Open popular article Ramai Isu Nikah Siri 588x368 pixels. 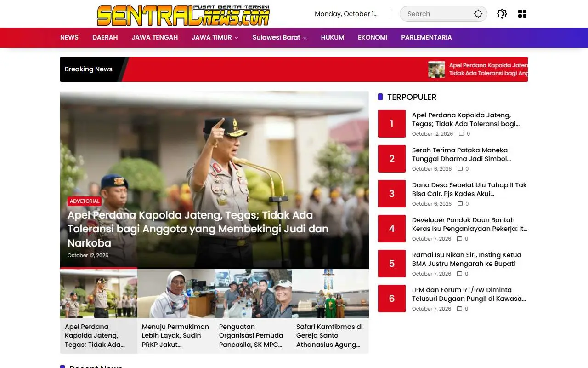tap(467, 259)
